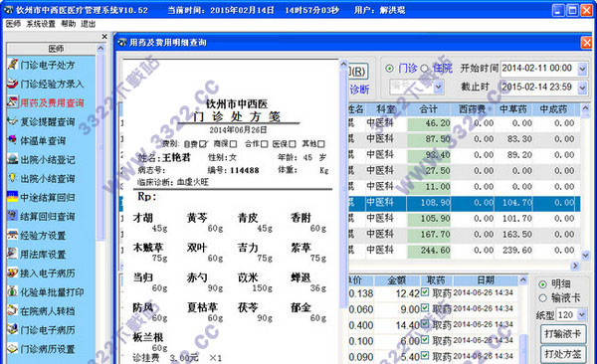
Task: Click the 打处方笺 button
Action: click(563, 354)
